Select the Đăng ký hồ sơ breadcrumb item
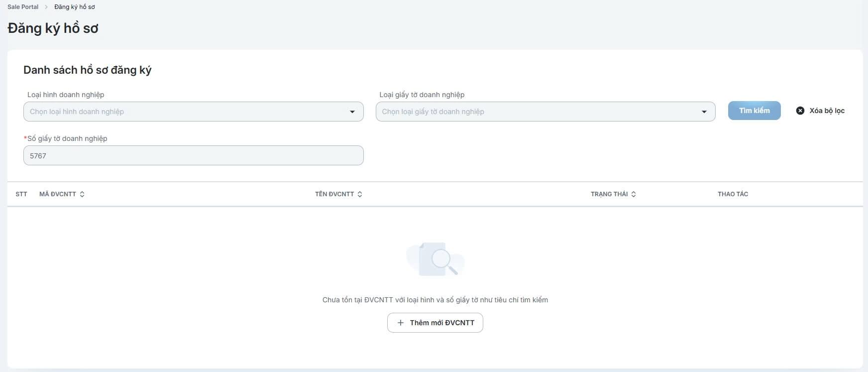 tap(75, 7)
